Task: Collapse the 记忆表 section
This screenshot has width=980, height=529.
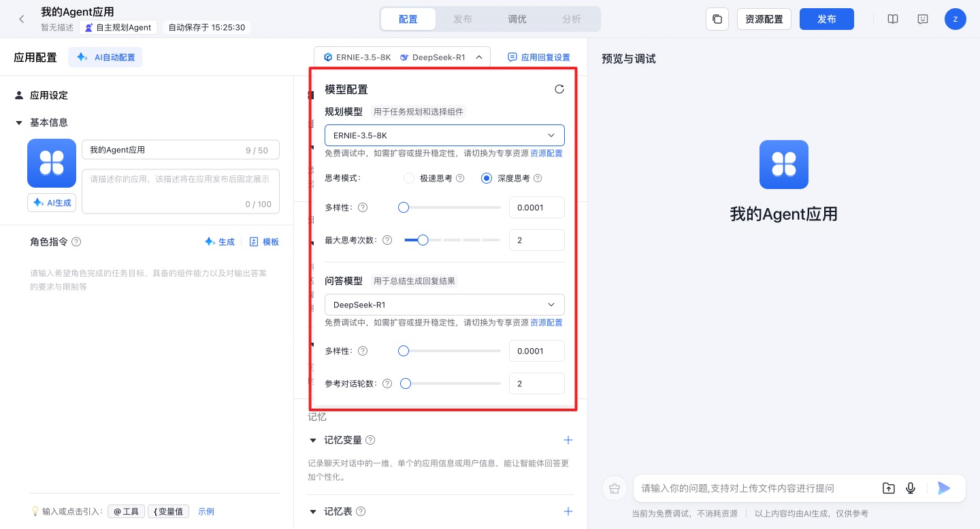Action: point(313,511)
